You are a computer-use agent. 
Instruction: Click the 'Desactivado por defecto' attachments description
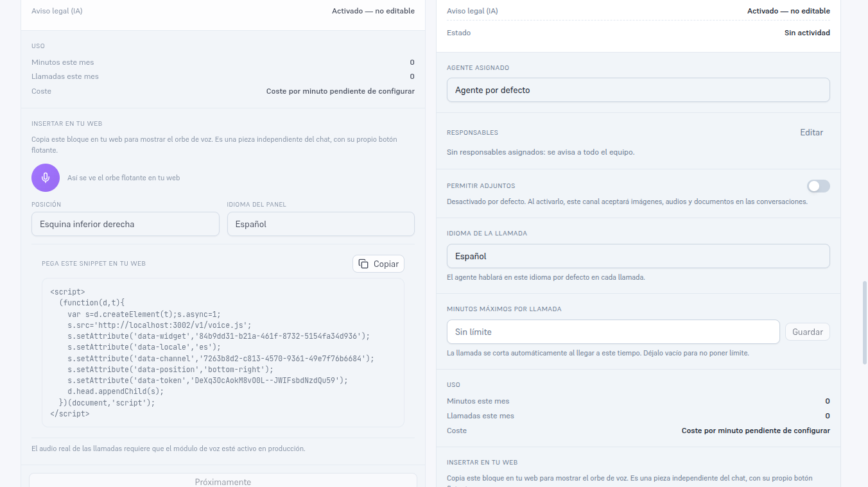[627, 201]
